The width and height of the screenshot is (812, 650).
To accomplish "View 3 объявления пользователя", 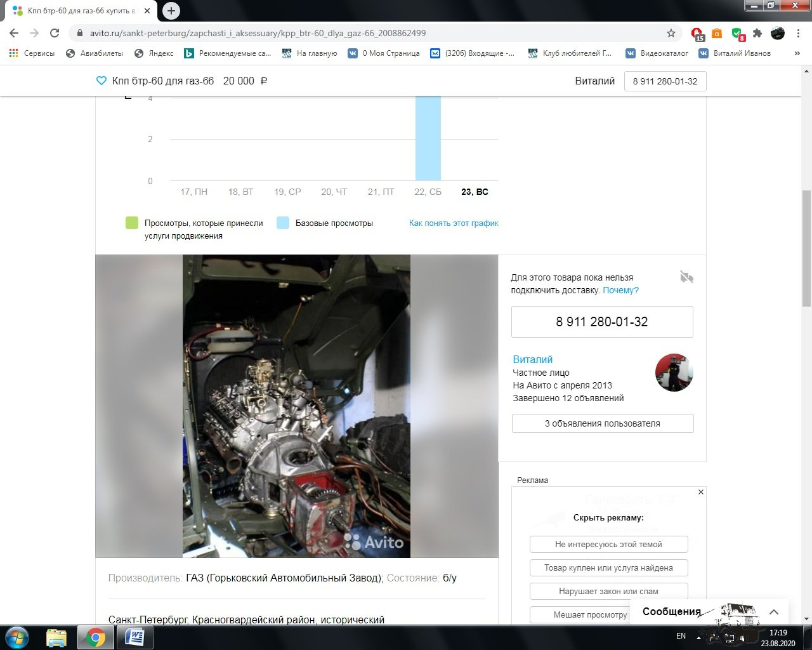I will pos(603,423).
